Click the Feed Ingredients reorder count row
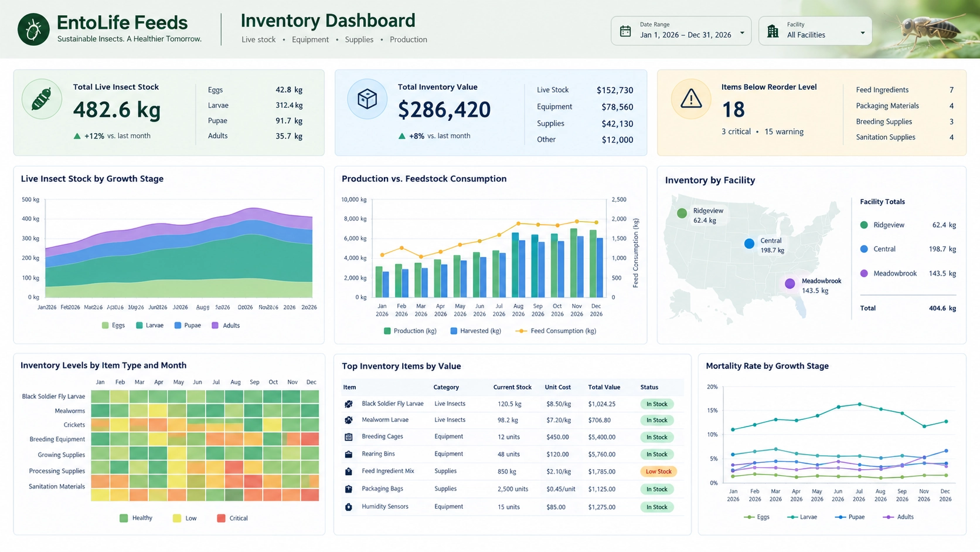 [x=904, y=90]
